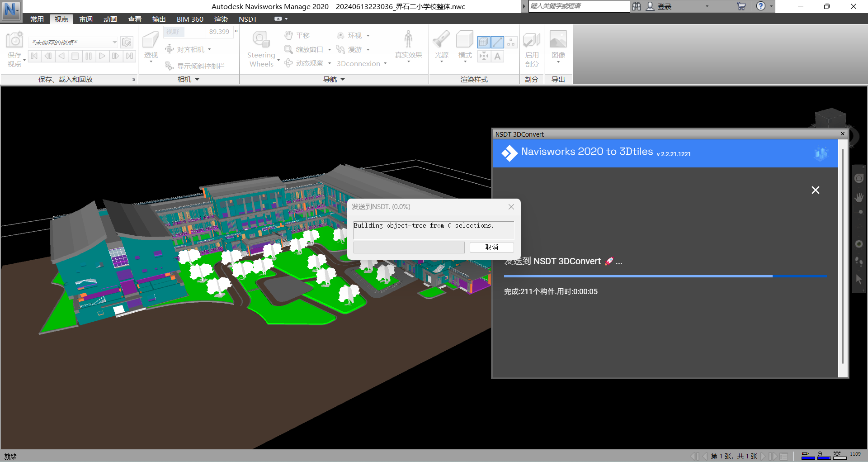This screenshot has width=868, height=462.
Task: Open the NSDT ribbon tab
Action: click(x=248, y=19)
